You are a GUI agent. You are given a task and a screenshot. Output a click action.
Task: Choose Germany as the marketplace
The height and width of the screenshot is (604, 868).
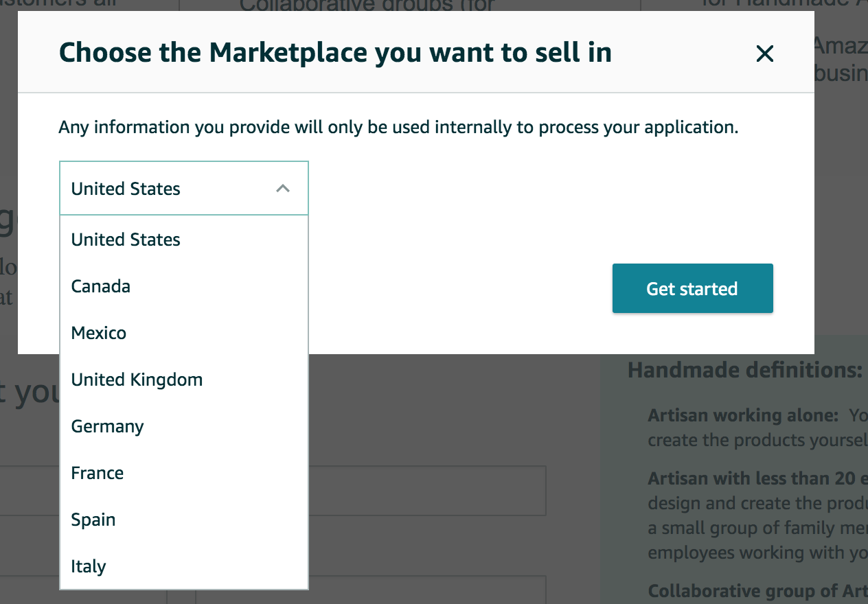click(x=106, y=426)
